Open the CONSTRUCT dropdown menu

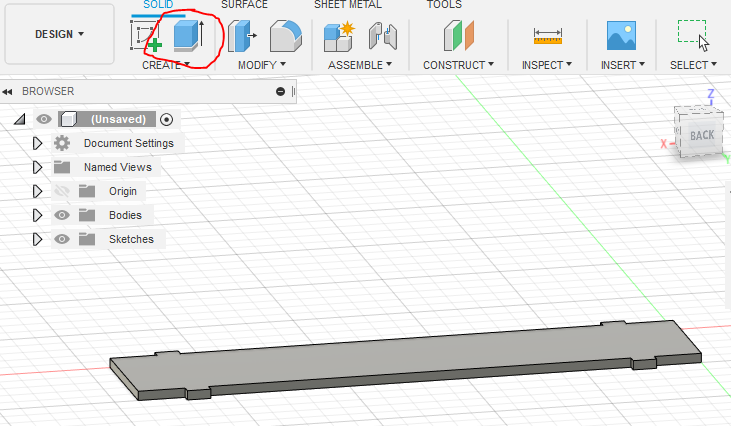click(458, 65)
